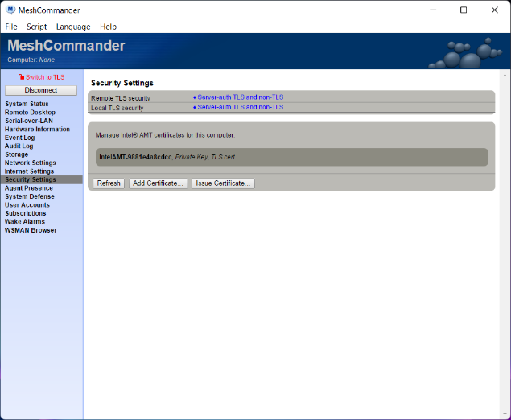Click the red lock Switch to TLS link
511x420 pixels.
click(42, 77)
